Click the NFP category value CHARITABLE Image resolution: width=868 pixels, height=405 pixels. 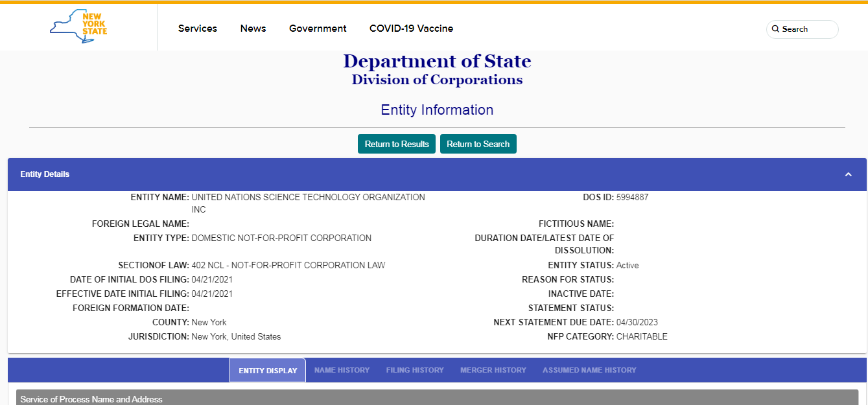coord(642,336)
